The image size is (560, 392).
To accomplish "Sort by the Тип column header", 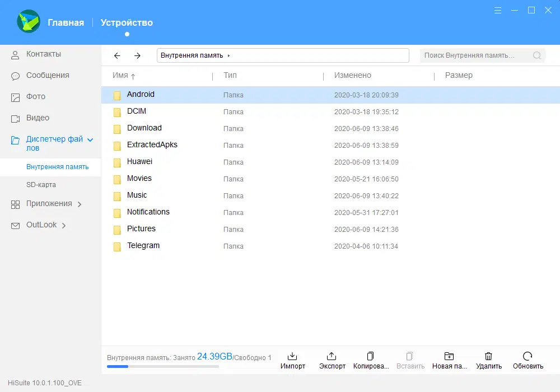I will 230,76.
